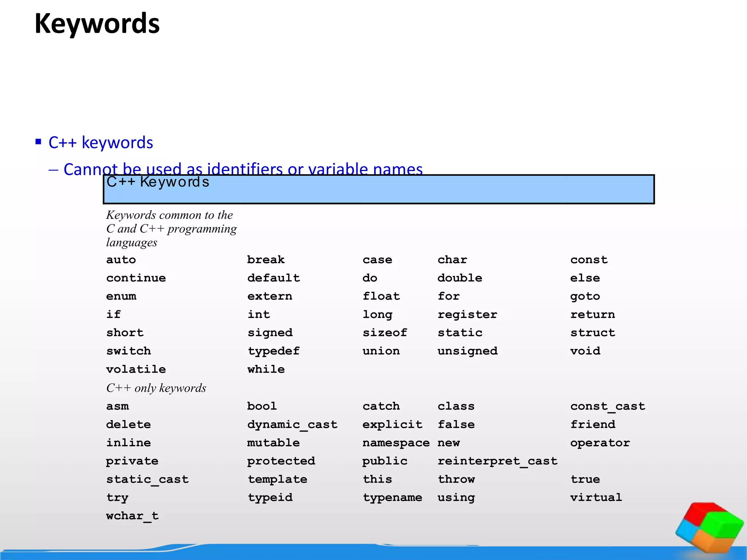The image size is (747, 560).
Task: Click the keyword 'break'
Action: click(266, 260)
